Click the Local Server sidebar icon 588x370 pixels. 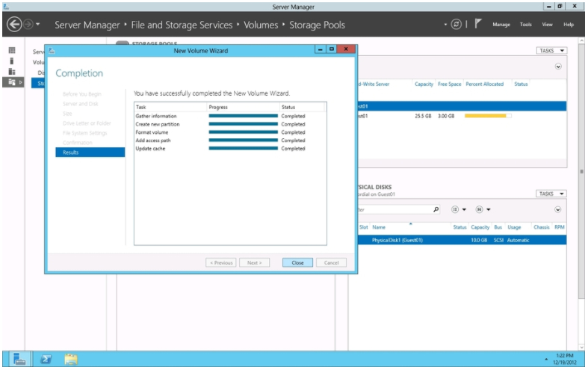click(12, 61)
